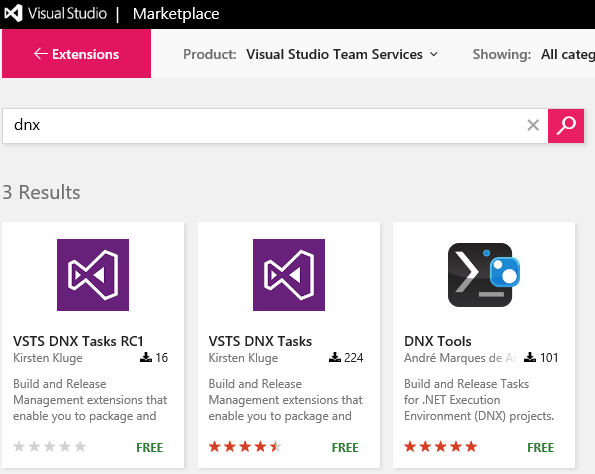
Task: Click the 4.5-star rating of VSTS DNX Tasks
Action: click(x=245, y=446)
